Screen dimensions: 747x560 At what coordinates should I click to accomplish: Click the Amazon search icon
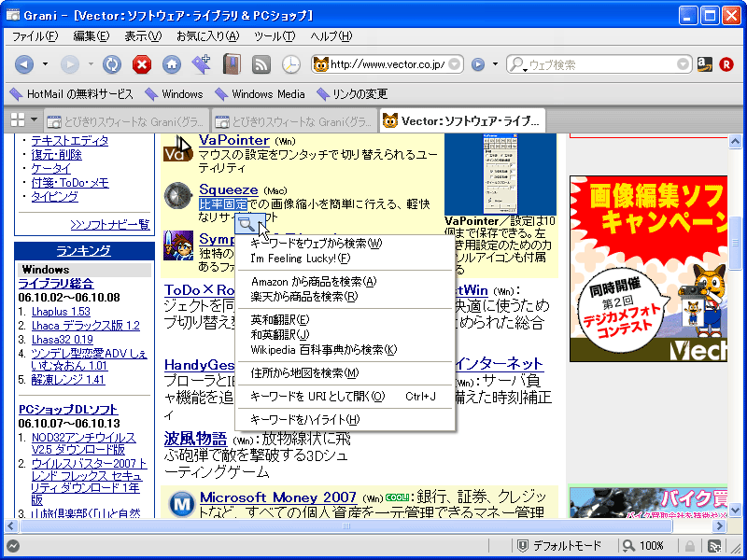705,64
